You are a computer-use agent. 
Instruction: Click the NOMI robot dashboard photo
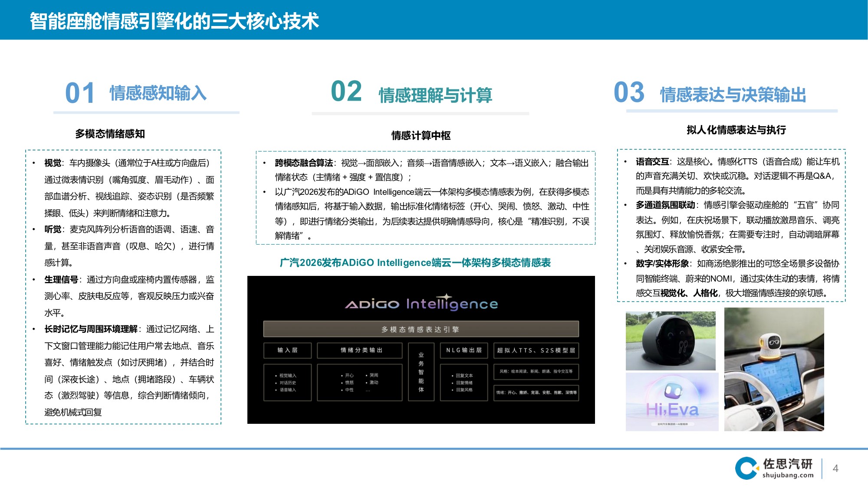(x=774, y=369)
